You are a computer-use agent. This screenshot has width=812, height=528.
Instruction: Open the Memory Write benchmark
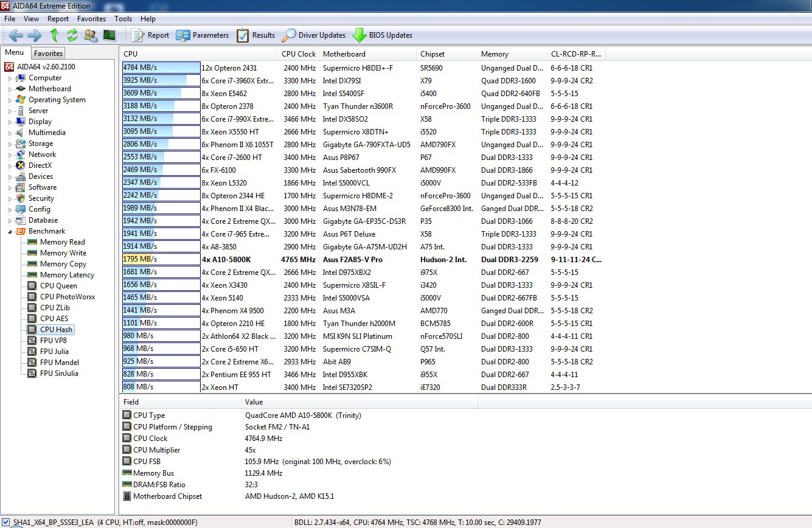pos(63,253)
